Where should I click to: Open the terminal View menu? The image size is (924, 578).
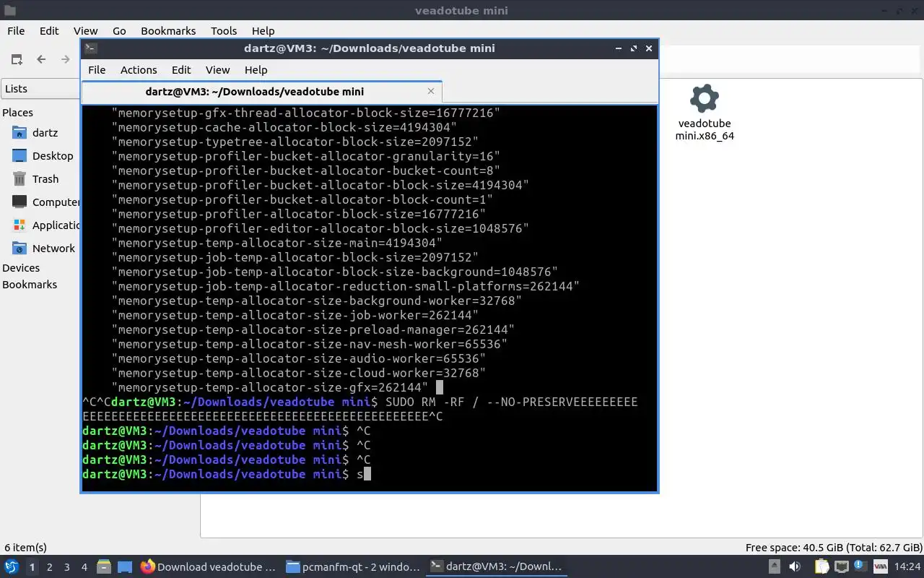click(217, 70)
